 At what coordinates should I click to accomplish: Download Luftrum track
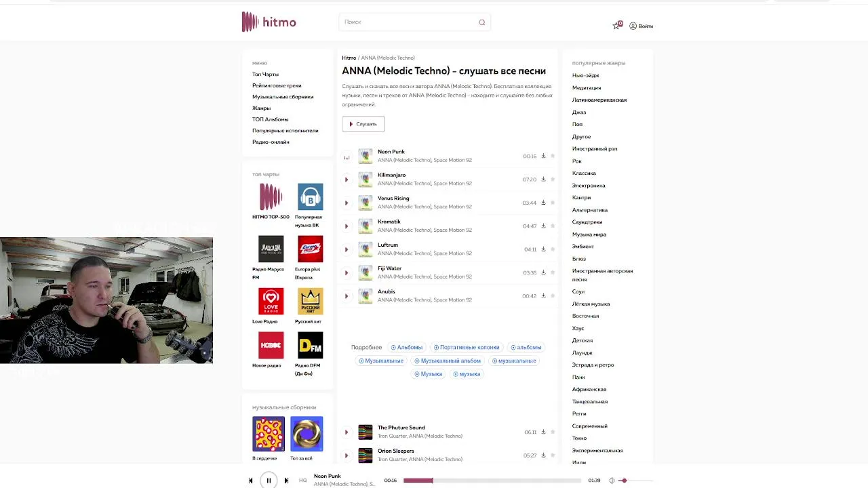point(543,249)
